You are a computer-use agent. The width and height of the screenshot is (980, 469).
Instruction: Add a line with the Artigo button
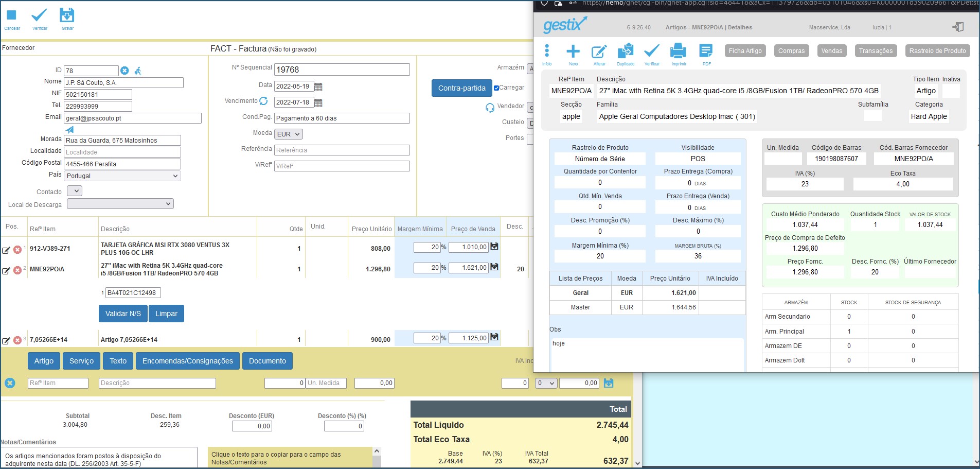pos(44,361)
